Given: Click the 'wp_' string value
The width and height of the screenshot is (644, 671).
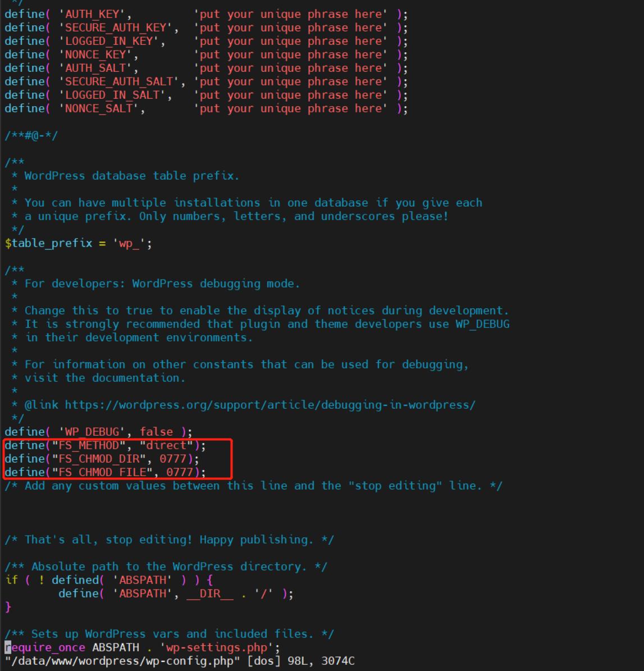Looking at the screenshot, I should point(129,244).
